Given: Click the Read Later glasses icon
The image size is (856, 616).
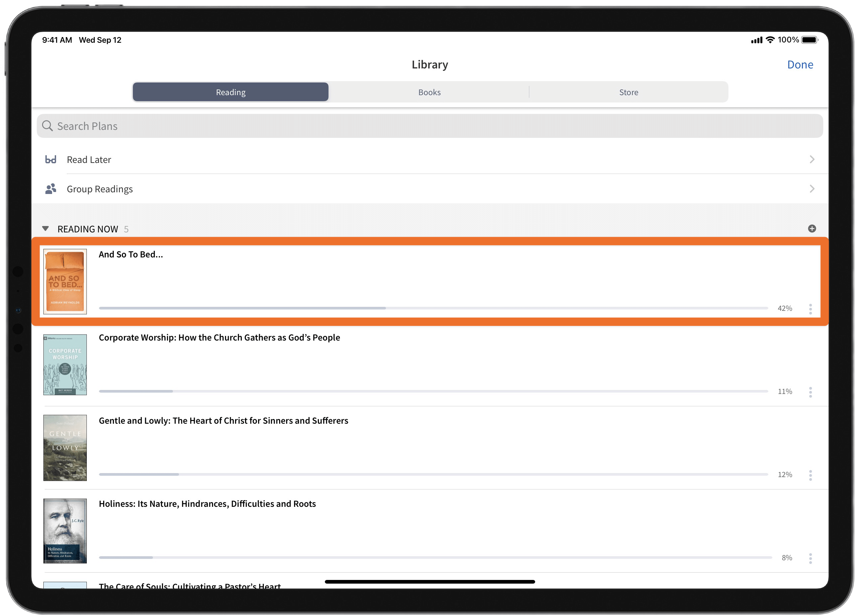Looking at the screenshot, I should click(x=50, y=160).
